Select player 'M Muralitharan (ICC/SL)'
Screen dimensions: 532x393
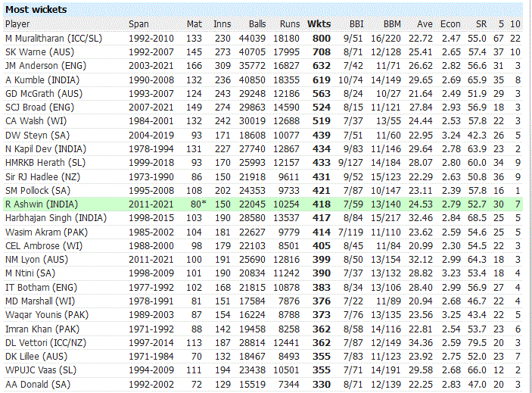(54, 39)
